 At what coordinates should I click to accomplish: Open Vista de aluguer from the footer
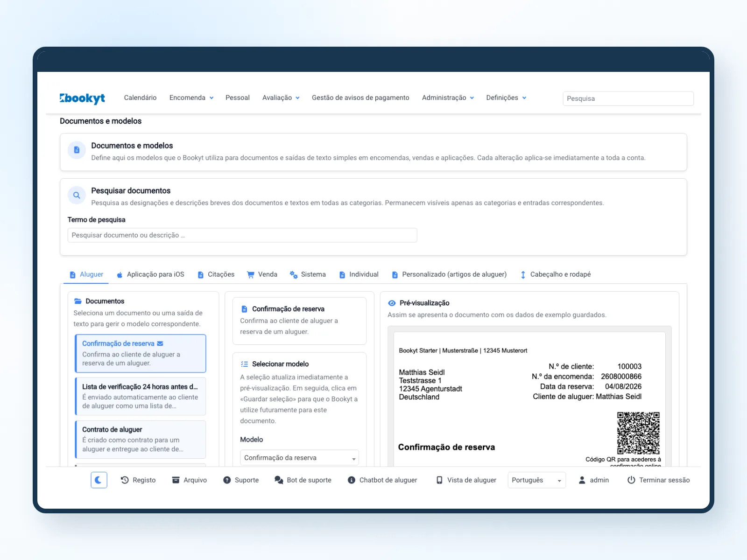point(466,480)
